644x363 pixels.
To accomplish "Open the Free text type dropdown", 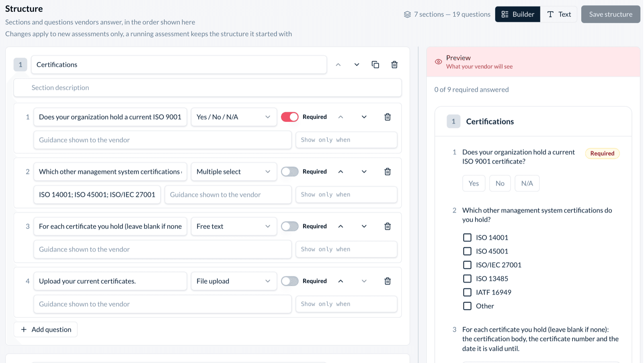I will (x=234, y=226).
